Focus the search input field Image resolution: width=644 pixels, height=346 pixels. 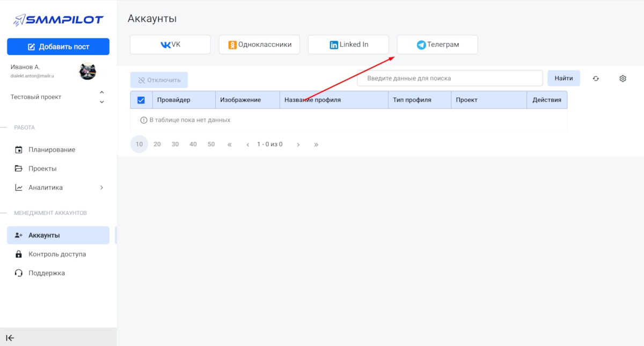click(450, 78)
